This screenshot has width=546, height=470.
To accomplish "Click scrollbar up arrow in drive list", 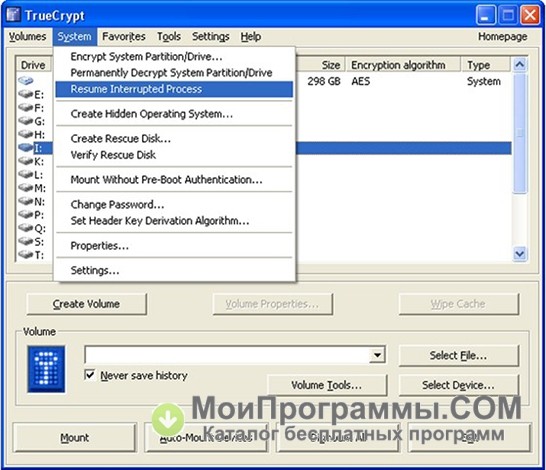I will pos(520,65).
